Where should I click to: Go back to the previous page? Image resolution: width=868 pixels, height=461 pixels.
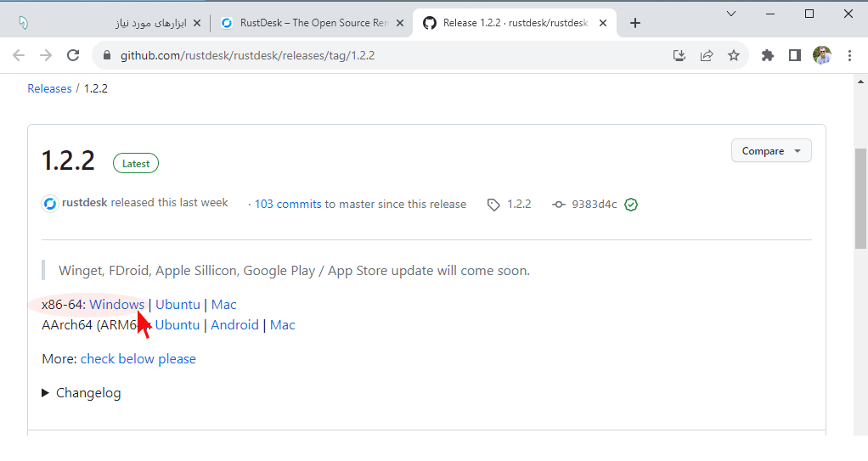[19, 55]
